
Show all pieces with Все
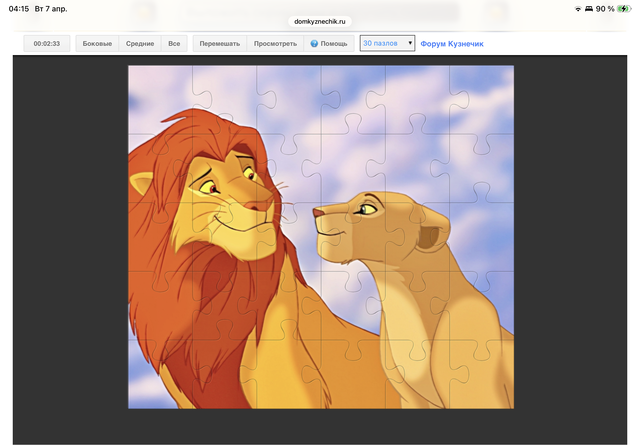click(174, 44)
